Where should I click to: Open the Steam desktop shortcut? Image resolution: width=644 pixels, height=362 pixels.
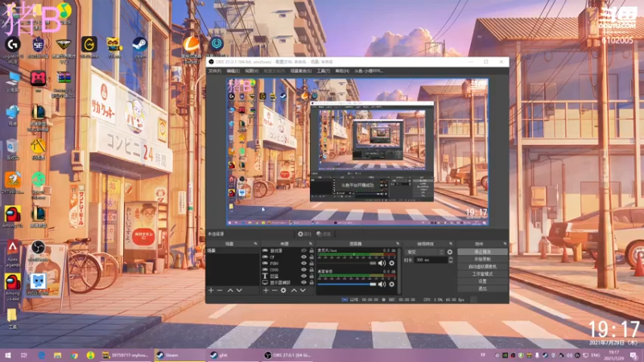(139, 47)
